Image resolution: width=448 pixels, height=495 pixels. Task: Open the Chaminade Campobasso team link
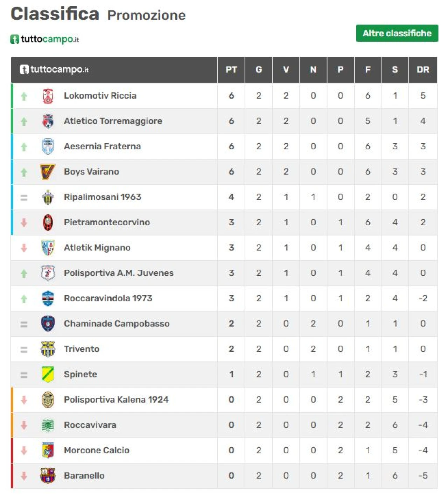[x=117, y=324]
